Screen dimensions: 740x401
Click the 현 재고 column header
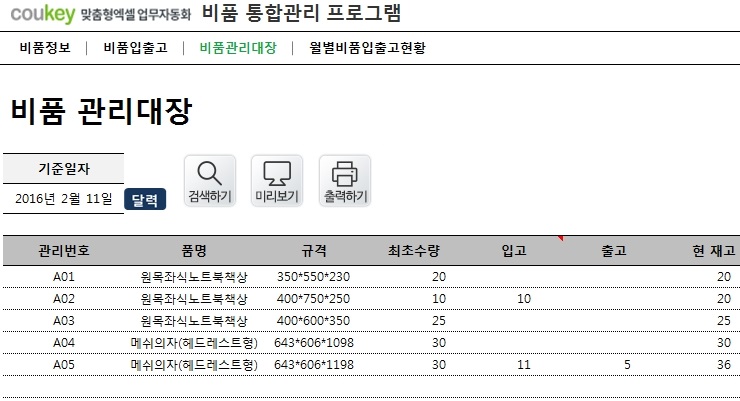click(x=714, y=251)
